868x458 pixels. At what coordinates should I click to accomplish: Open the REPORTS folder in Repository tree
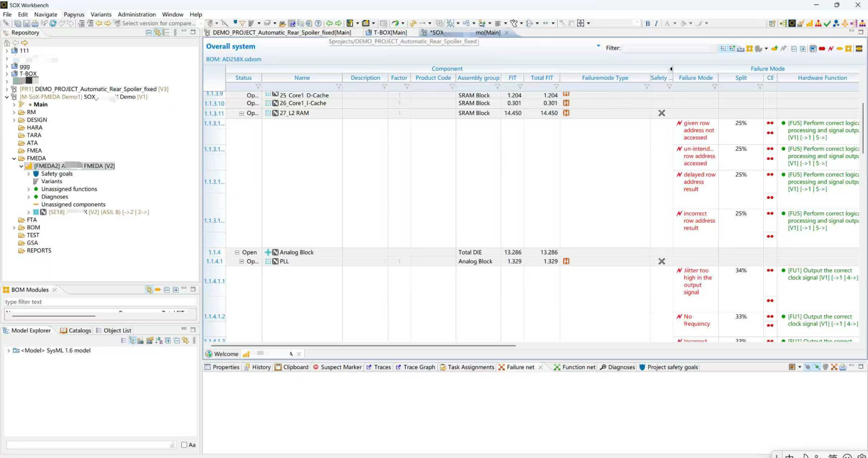pos(39,251)
